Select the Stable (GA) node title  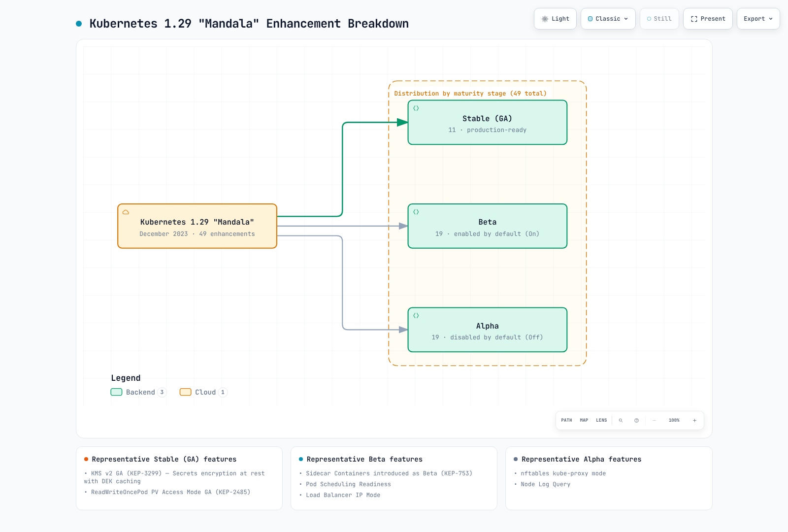click(x=487, y=119)
